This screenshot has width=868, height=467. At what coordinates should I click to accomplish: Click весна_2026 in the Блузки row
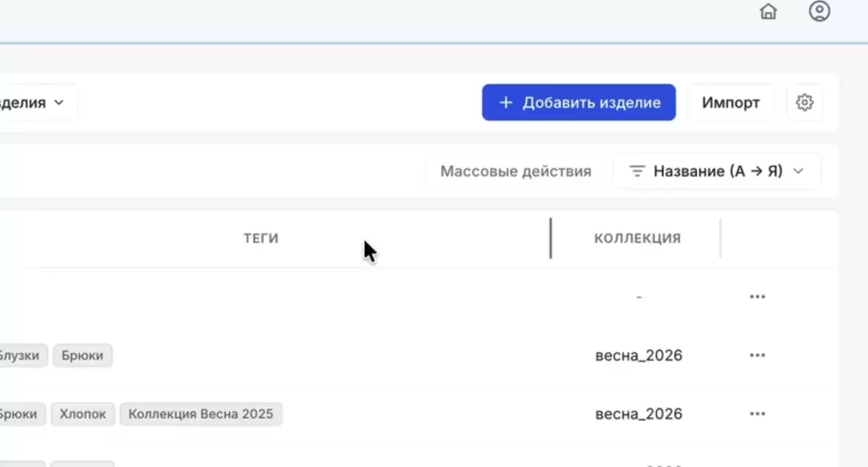pos(639,356)
